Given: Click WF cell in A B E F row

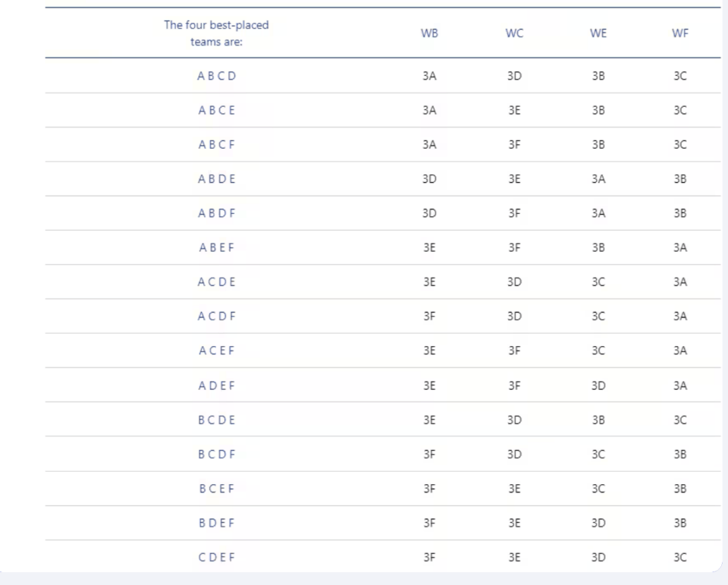Looking at the screenshot, I should coord(679,247).
